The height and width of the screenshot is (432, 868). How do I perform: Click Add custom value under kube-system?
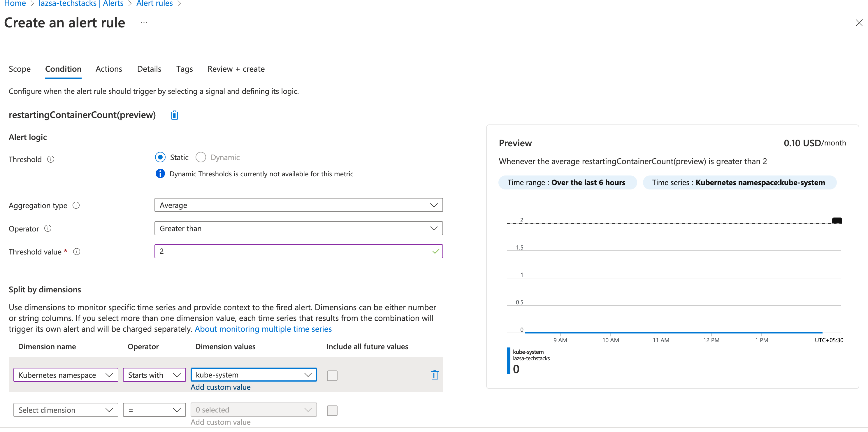click(221, 387)
